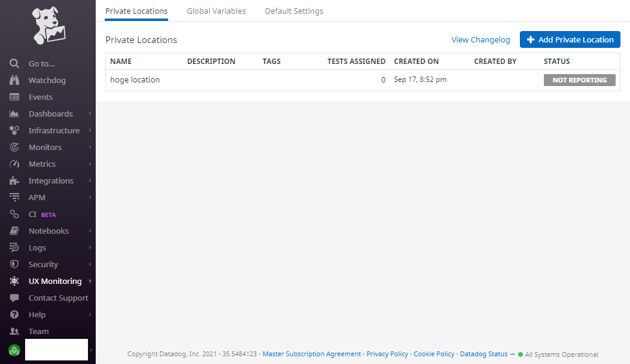Open the Team sidebar entry
This screenshot has height=364, width=630.
tap(38, 332)
